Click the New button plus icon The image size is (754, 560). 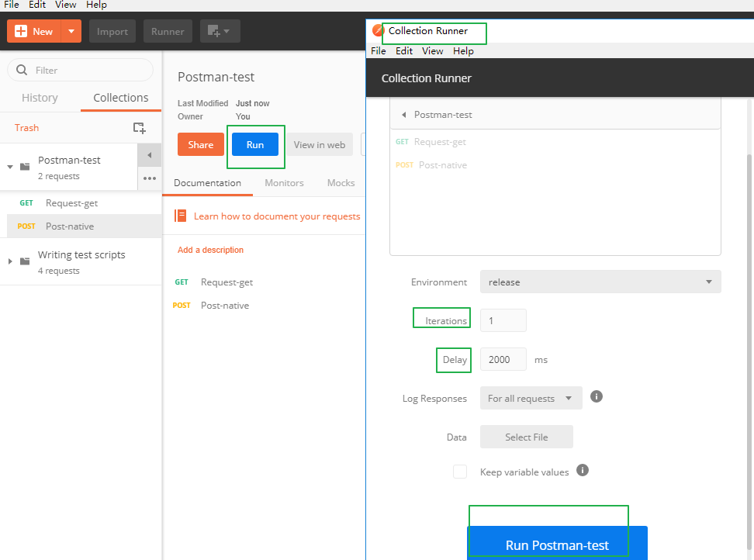tap(21, 31)
